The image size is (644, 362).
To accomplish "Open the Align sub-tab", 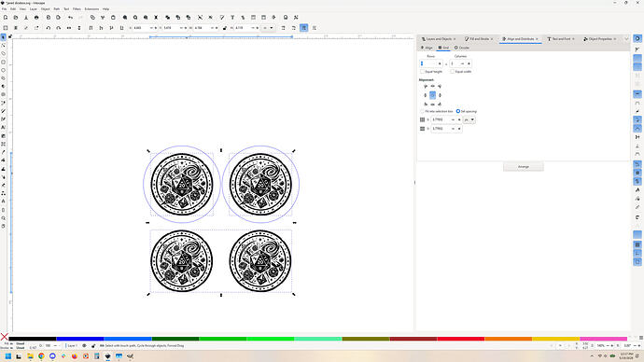I will (x=427, y=48).
